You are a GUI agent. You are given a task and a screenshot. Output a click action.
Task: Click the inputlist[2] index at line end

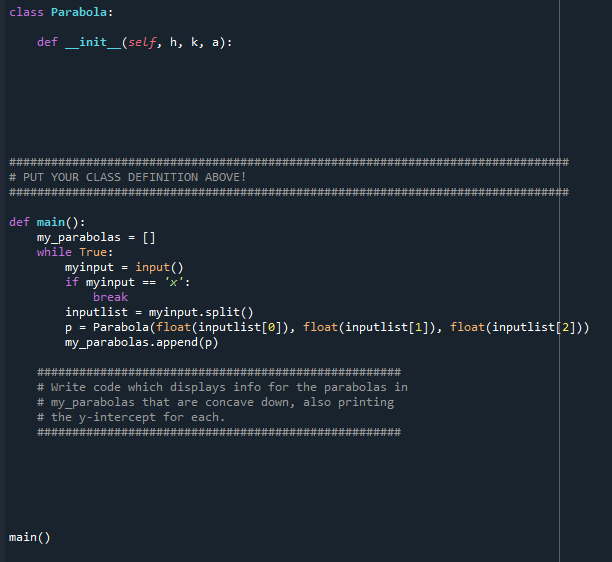point(534,327)
